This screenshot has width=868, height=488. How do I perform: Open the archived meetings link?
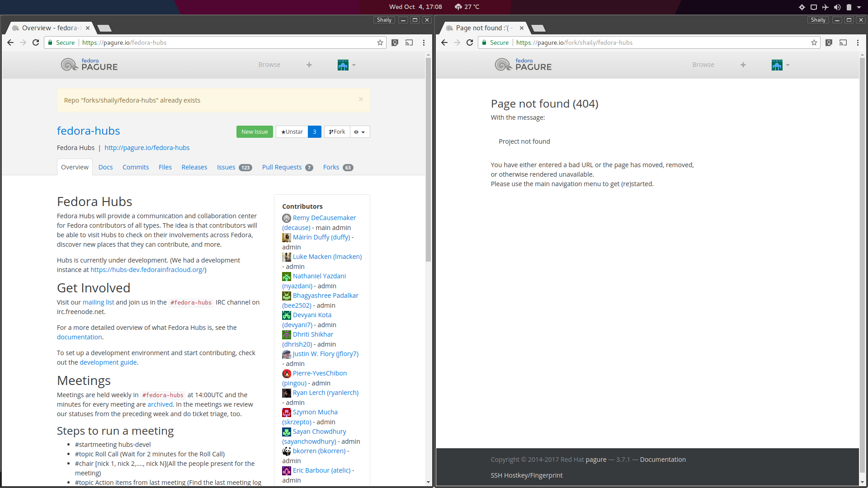pyautogui.click(x=160, y=404)
